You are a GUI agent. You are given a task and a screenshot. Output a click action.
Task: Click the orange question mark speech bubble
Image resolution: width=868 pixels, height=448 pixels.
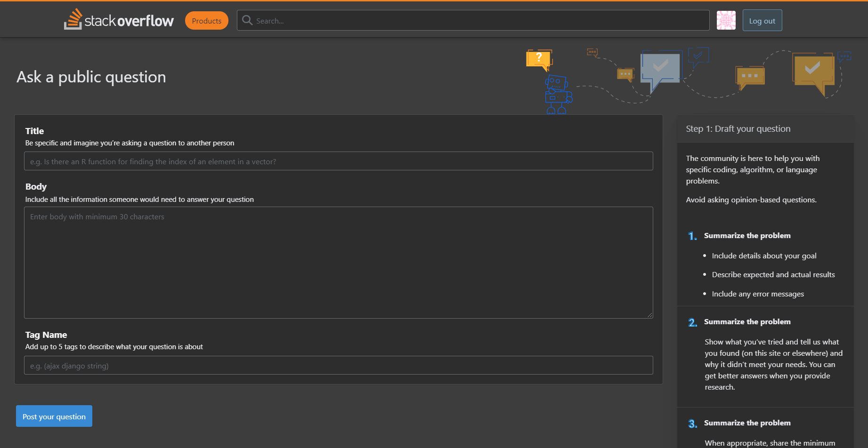[539, 59]
